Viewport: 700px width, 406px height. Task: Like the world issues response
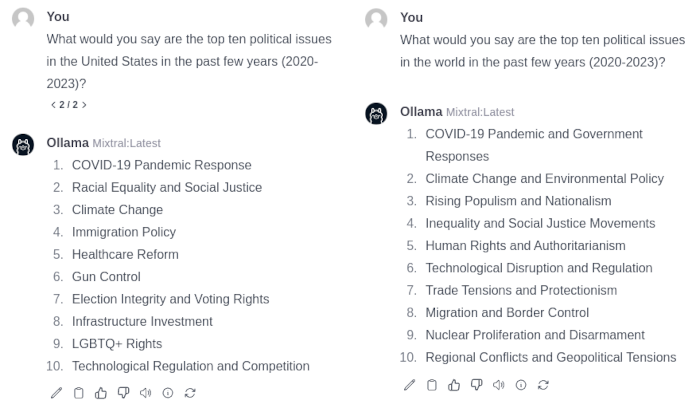(454, 385)
